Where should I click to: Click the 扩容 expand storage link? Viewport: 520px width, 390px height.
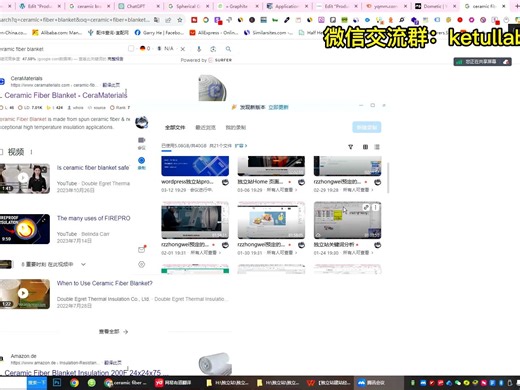[x=241, y=146]
